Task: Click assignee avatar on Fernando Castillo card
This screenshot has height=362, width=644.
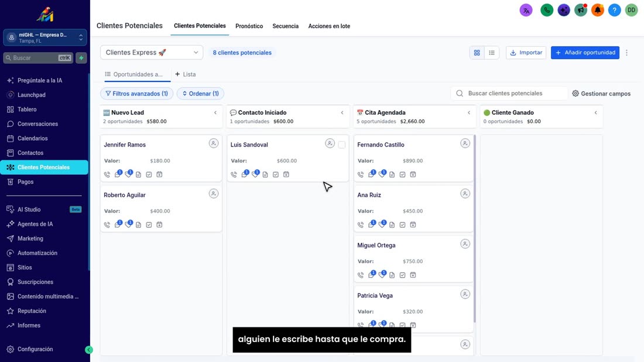Action: coord(465,144)
